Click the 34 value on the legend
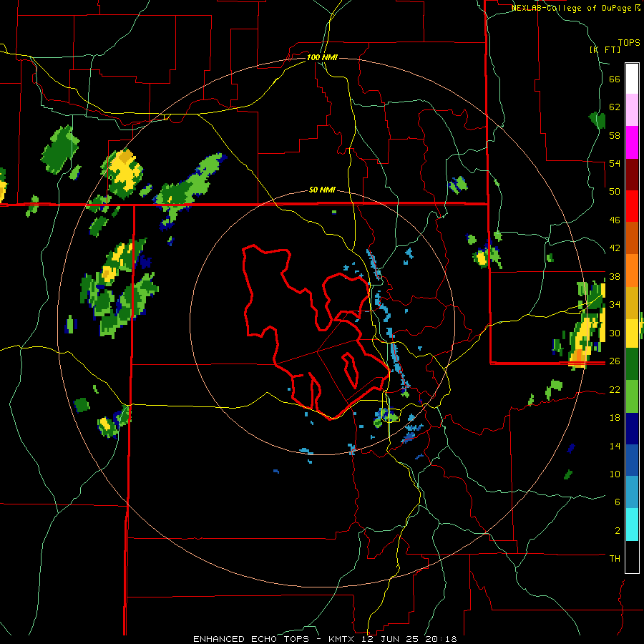Image resolution: width=644 pixels, height=644 pixels. pos(615,305)
